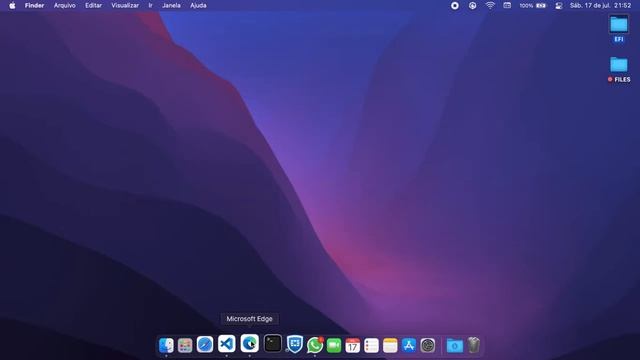
Task: Open the Editar menu
Action: (93, 6)
